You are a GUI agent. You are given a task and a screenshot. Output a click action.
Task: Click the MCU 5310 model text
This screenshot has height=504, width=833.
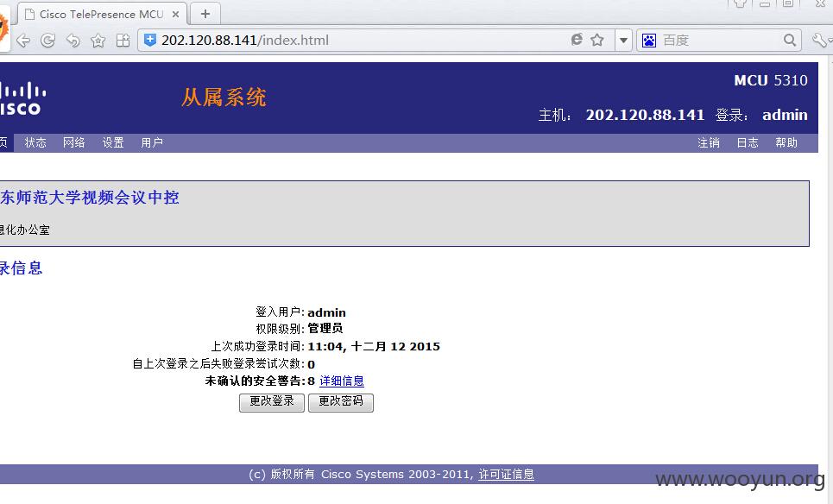(x=770, y=80)
